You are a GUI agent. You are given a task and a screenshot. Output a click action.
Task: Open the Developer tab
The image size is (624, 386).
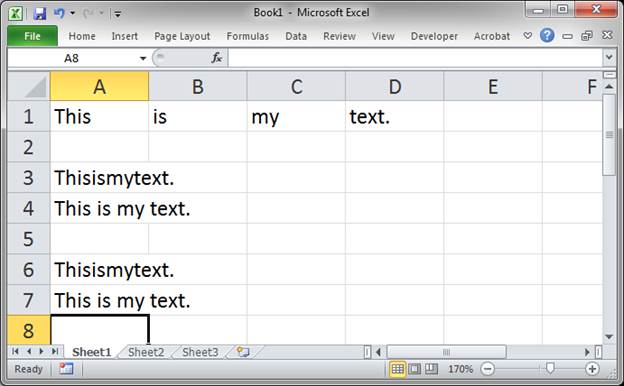click(434, 36)
